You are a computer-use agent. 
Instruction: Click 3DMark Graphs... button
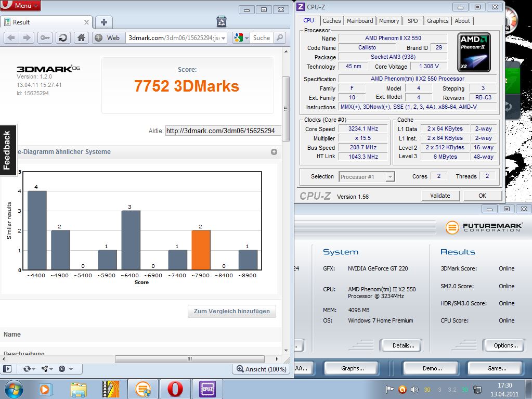point(353,368)
